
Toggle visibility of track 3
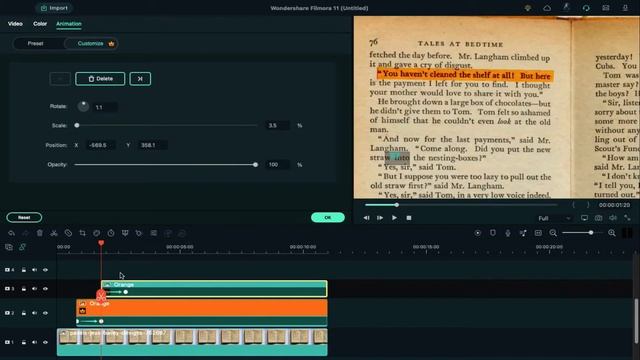(45, 289)
